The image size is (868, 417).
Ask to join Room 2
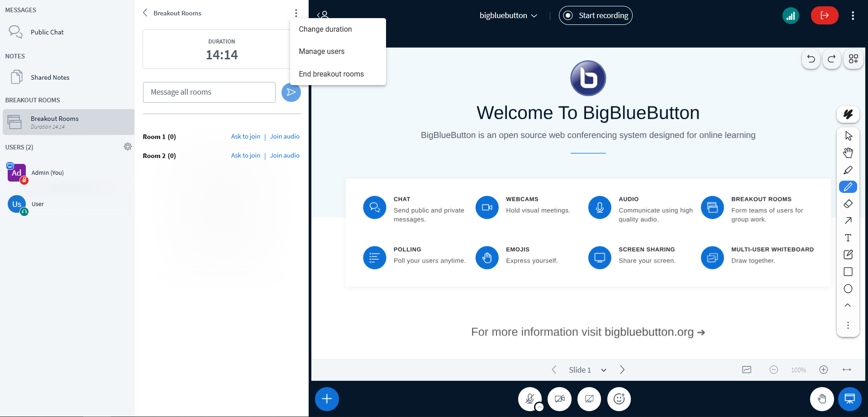tap(246, 155)
